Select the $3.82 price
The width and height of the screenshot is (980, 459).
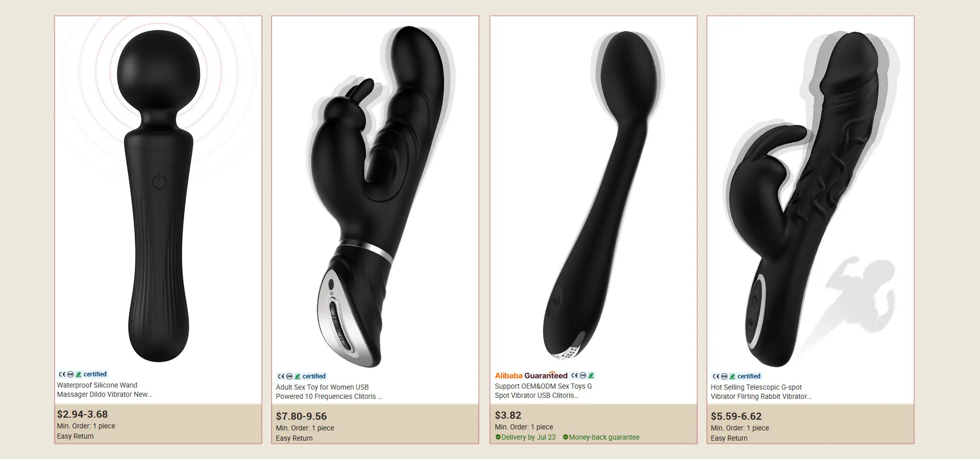508,415
